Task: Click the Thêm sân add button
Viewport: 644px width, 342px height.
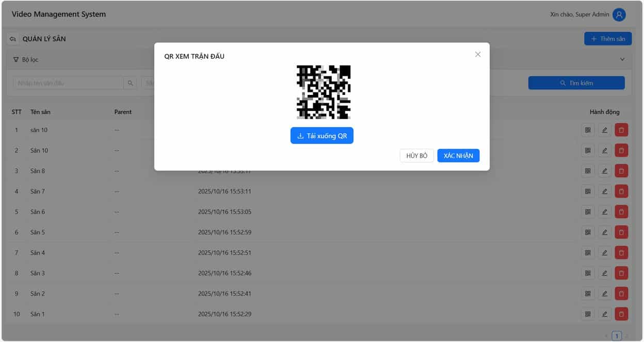Action: coord(607,39)
